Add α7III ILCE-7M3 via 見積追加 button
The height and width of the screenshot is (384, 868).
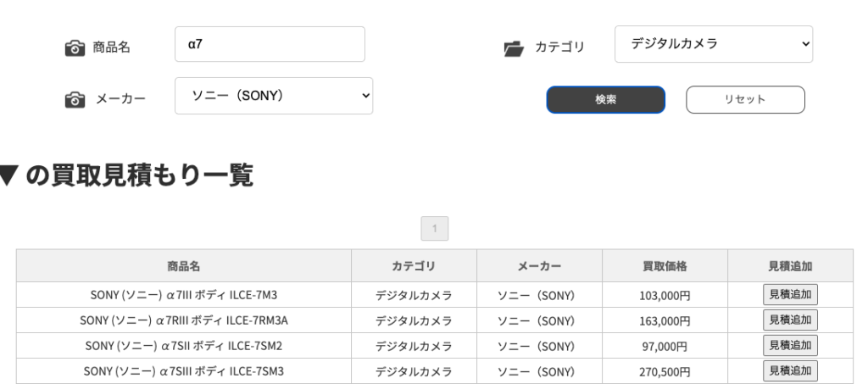(x=790, y=294)
